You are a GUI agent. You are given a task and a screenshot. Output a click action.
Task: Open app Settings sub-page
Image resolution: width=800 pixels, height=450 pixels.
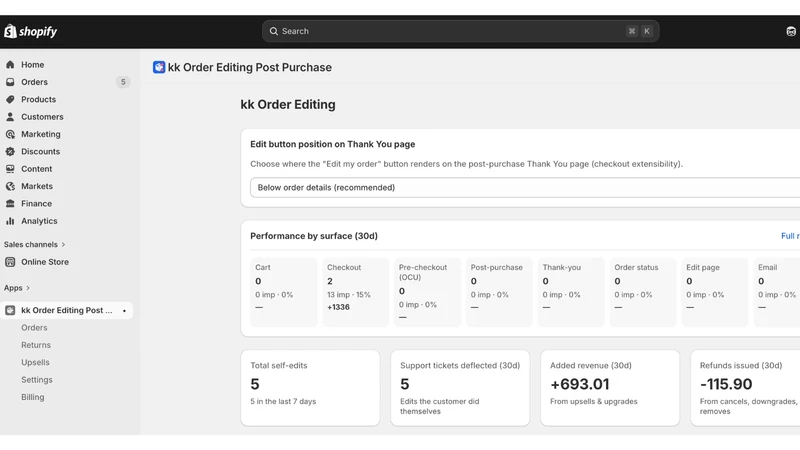point(37,380)
